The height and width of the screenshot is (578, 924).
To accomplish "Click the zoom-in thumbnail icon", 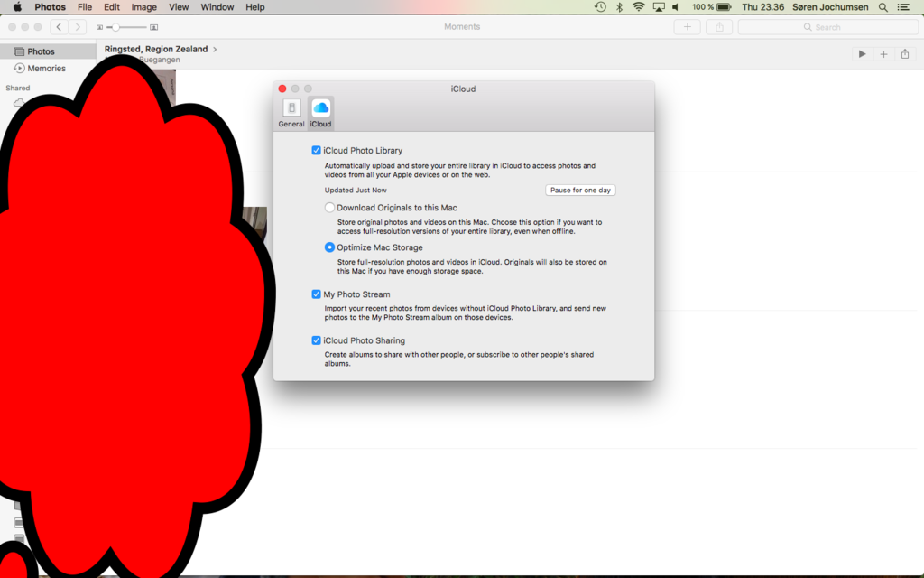I will coord(153,27).
